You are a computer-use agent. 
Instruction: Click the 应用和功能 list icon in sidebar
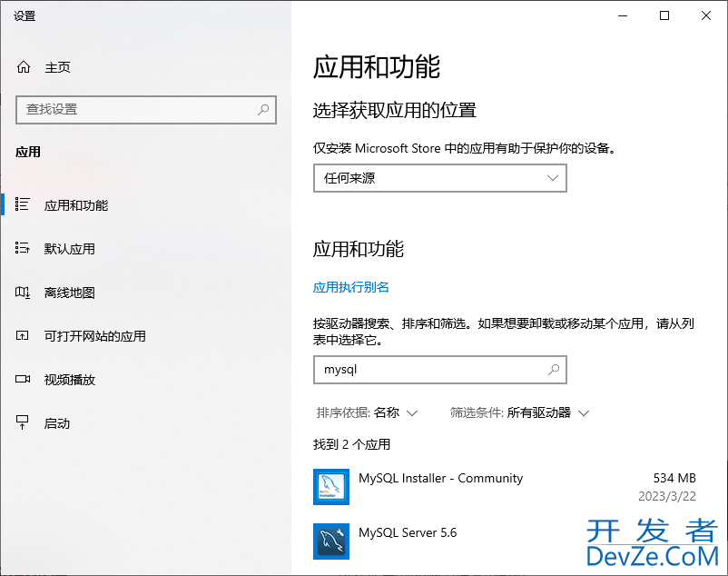(x=23, y=204)
